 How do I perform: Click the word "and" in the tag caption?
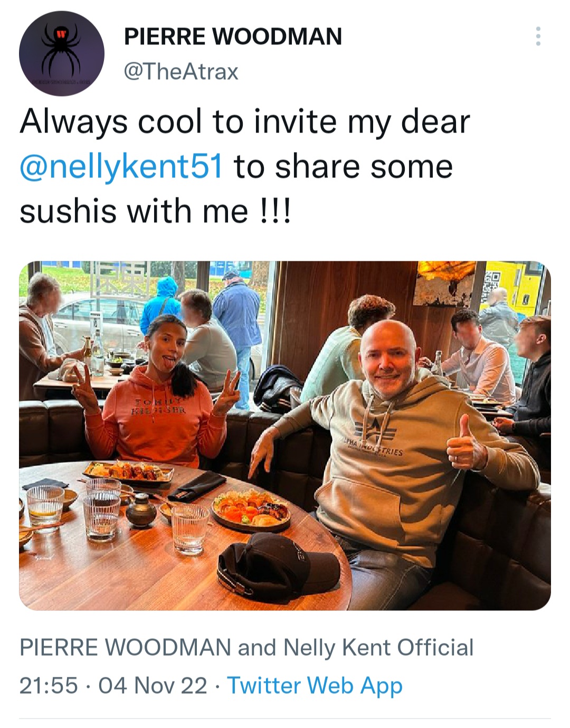click(x=256, y=648)
